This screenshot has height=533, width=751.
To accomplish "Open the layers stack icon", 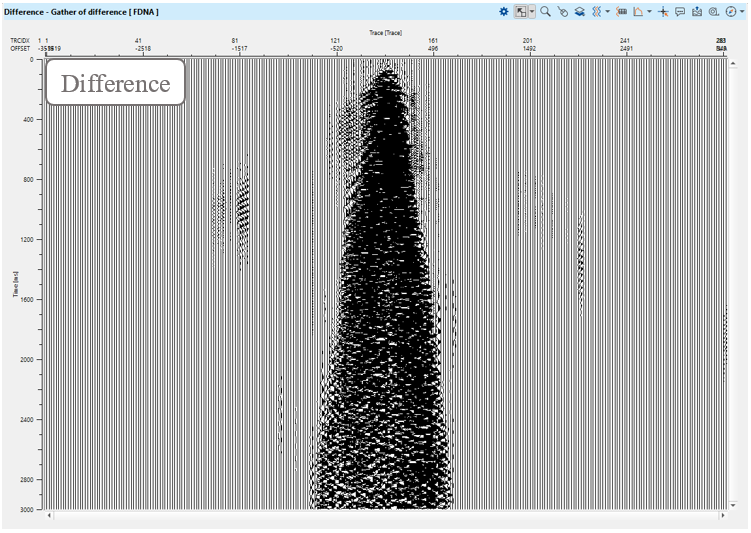I will click(x=579, y=11).
